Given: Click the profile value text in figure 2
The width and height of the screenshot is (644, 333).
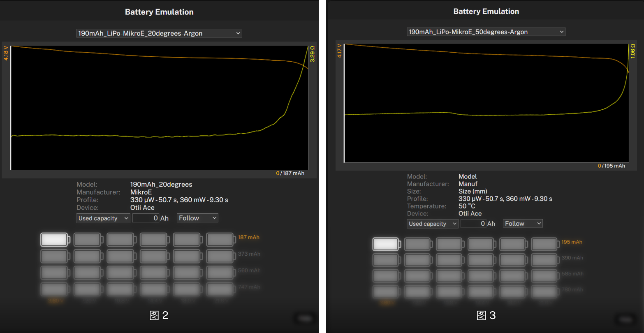Looking at the screenshot, I should point(179,200).
